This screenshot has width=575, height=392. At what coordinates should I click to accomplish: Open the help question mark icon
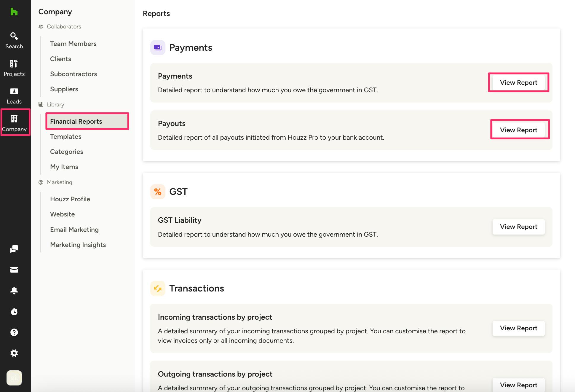coord(14,332)
